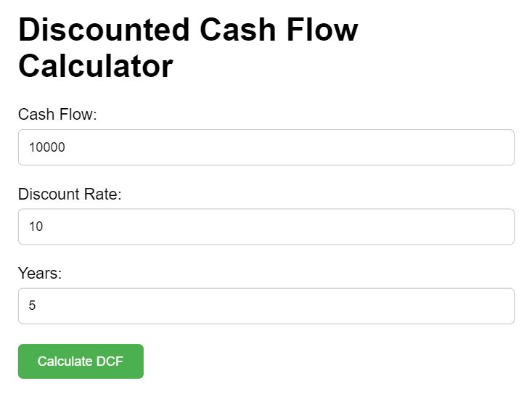The image size is (532, 397).
Task: Click the "Years:" field label
Action: [x=40, y=273]
